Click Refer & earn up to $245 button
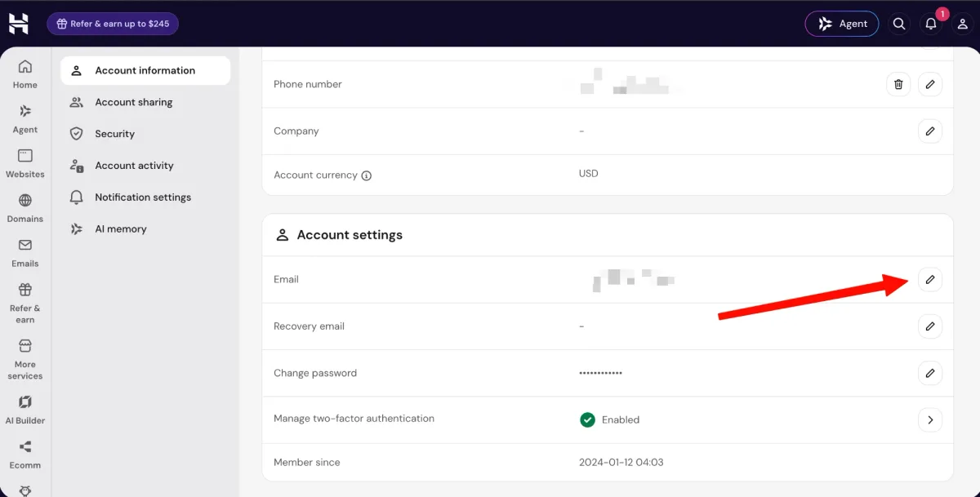This screenshot has width=980, height=497. pos(113,24)
